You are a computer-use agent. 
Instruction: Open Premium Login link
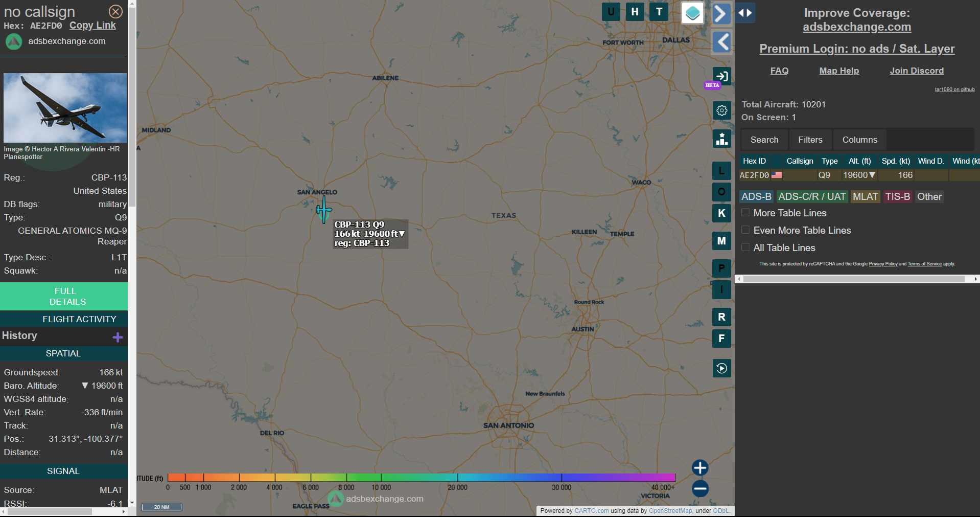point(857,49)
